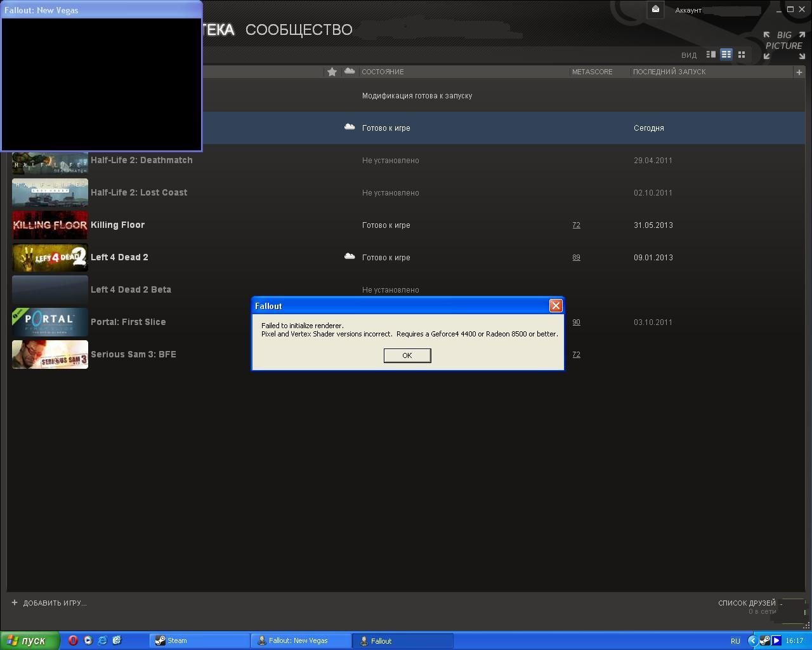
Task: Click the 09.01.2013 date for Left 4 Dead 2
Action: pyautogui.click(x=653, y=258)
